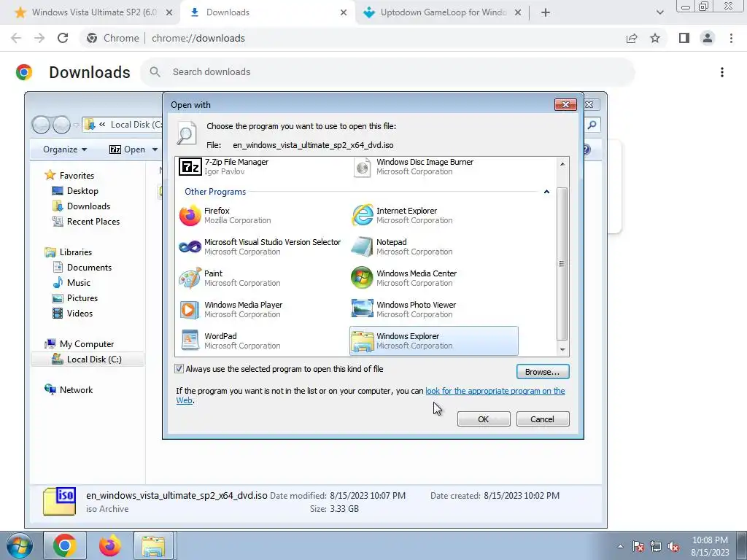Open Chrome tab search chevron
747x560 pixels.
pos(659,12)
